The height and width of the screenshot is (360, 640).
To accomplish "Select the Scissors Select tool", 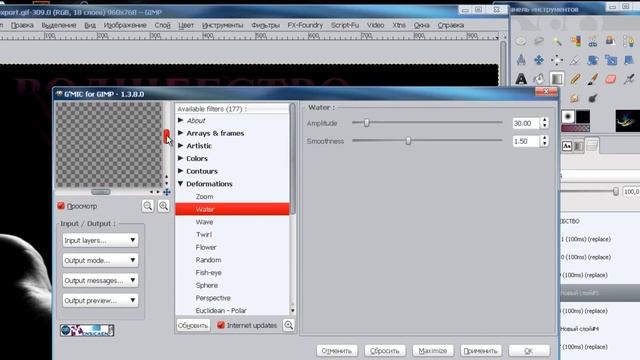I will 593,41.
